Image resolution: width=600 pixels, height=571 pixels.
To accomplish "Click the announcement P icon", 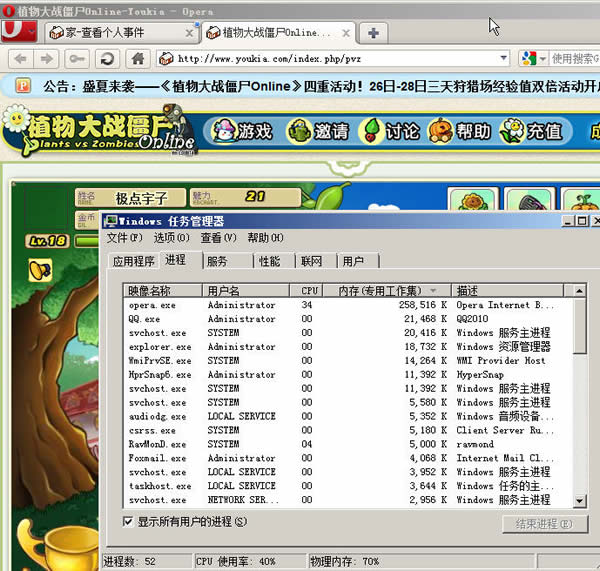I will 23,85.
